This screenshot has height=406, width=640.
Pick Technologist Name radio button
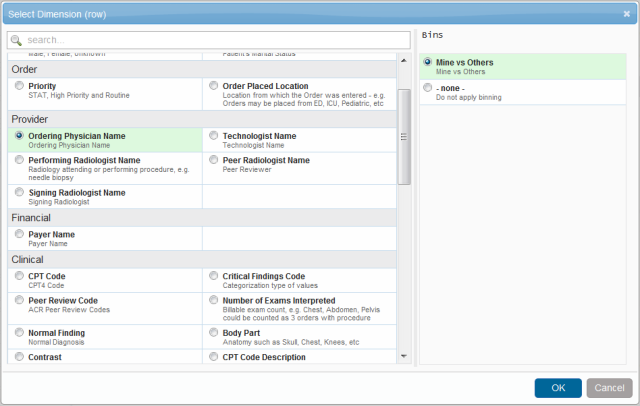tap(214, 136)
